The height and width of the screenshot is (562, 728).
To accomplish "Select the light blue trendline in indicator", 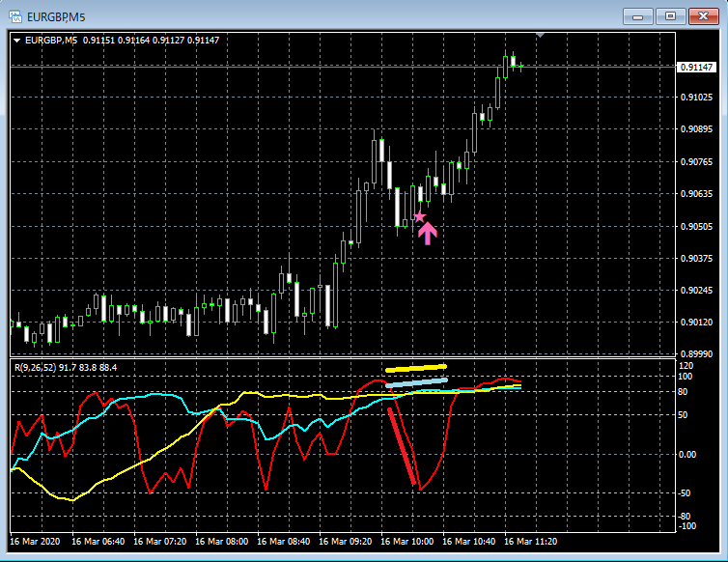I will pyautogui.click(x=416, y=382).
